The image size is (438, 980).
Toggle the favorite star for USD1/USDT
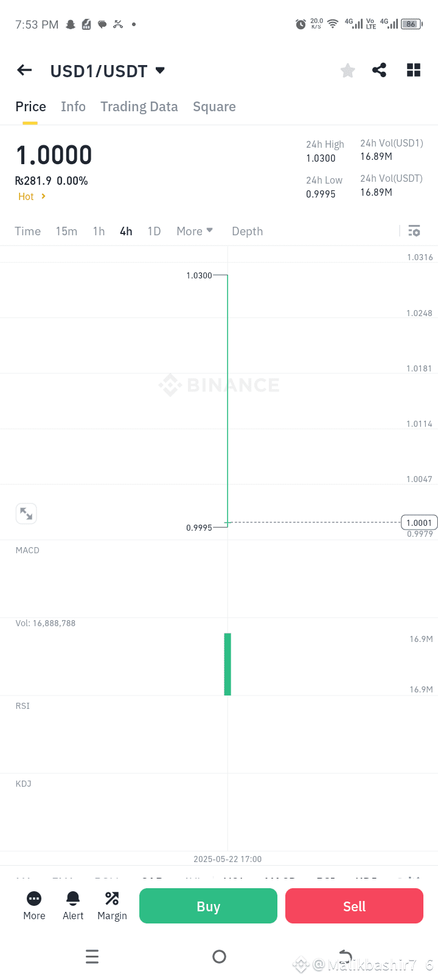point(348,71)
